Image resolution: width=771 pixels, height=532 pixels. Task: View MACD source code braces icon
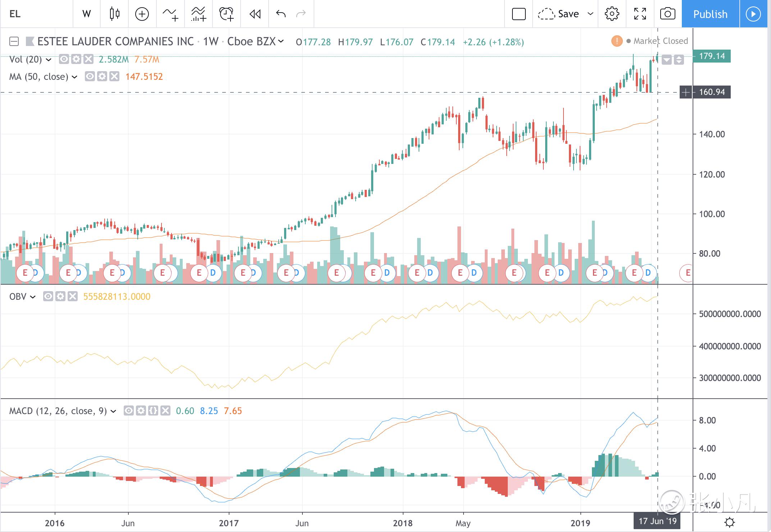[153, 411]
